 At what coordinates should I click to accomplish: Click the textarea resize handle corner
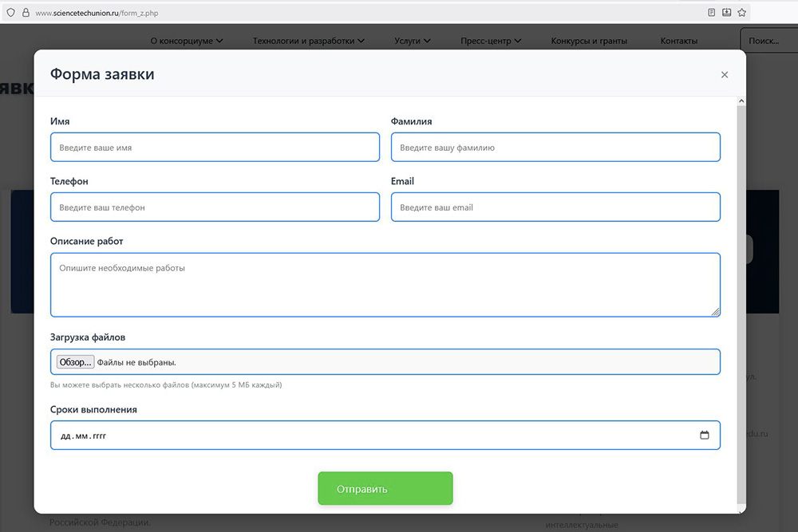(x=716, y=312)
